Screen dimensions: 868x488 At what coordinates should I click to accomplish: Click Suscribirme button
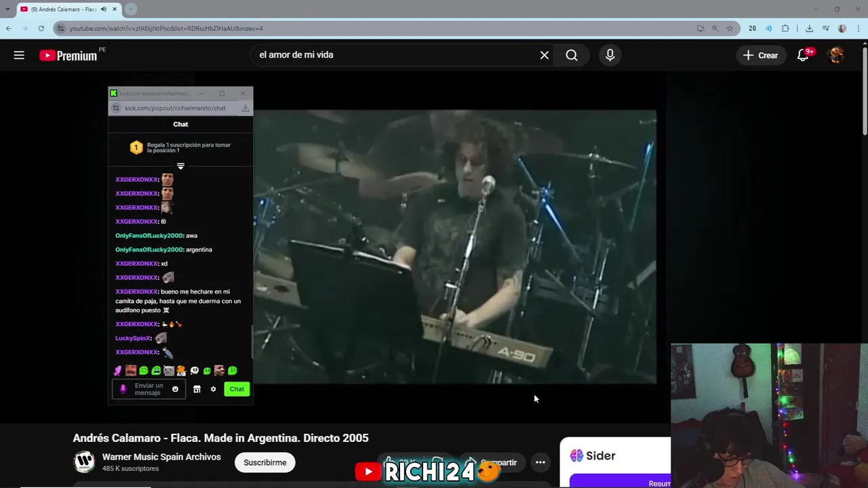264,462
